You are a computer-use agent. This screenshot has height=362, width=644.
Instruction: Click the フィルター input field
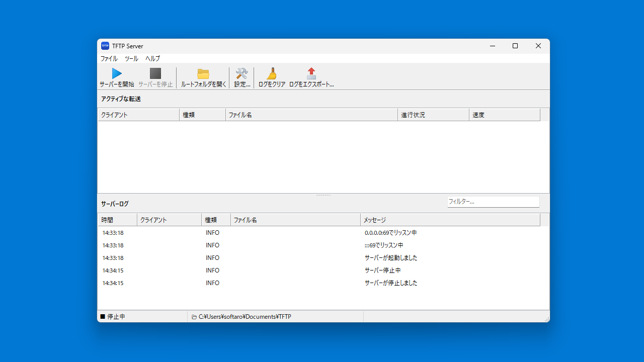click(493, 202)
